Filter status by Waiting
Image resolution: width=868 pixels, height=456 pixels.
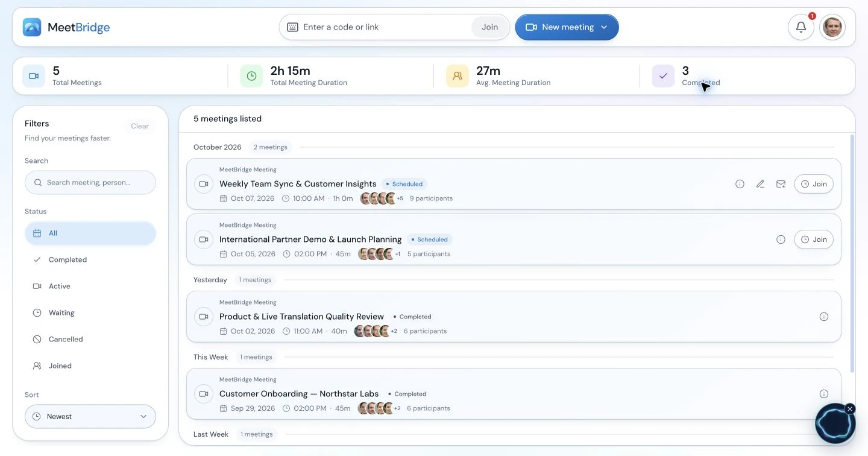tap(90, 313)
